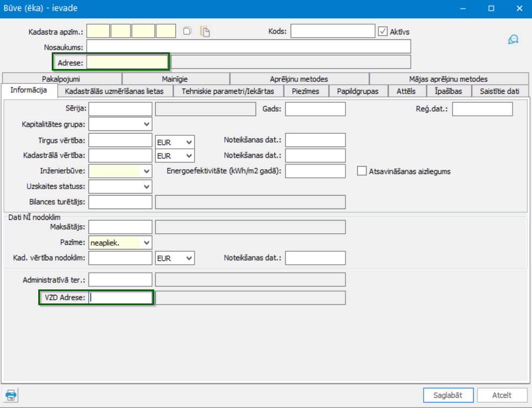Click the Kadastrālā vērtība amount field
The width and height of the screenshot is (532, 408).
(x=120, y=156)
